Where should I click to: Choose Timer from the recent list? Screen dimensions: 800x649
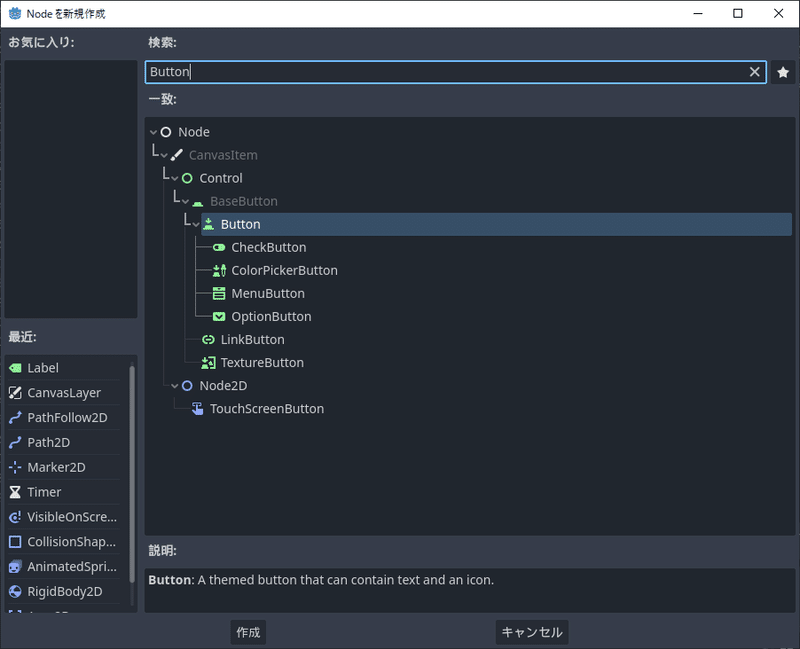coord(44,492)
